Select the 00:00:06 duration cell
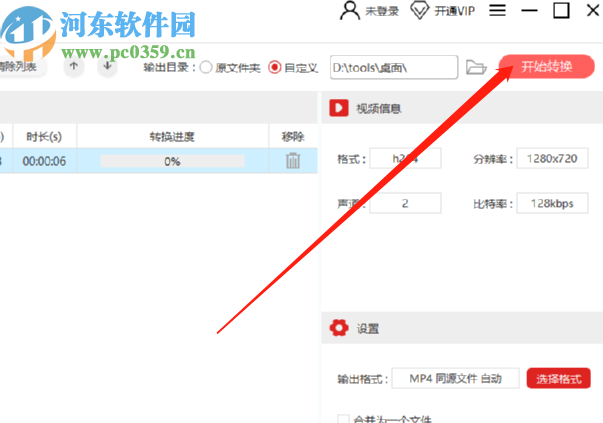This screenshot has height=423, width=603. (x=44, y=161)
